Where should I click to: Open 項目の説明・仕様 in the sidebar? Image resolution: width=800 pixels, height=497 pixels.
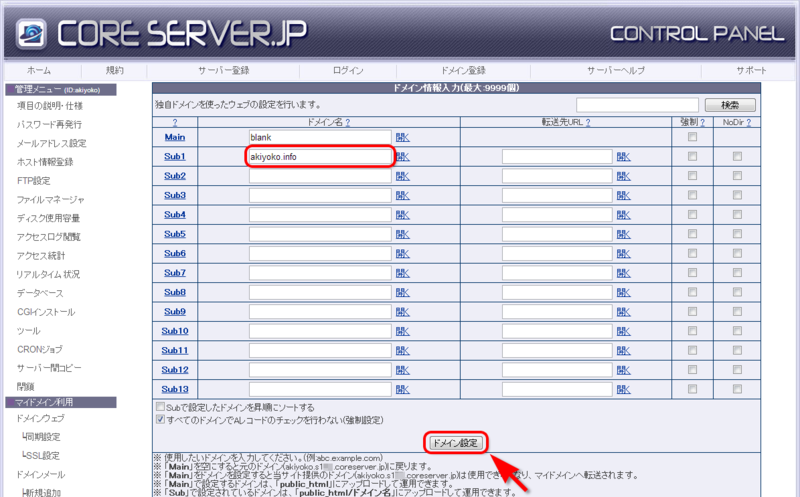coord(50,106)
